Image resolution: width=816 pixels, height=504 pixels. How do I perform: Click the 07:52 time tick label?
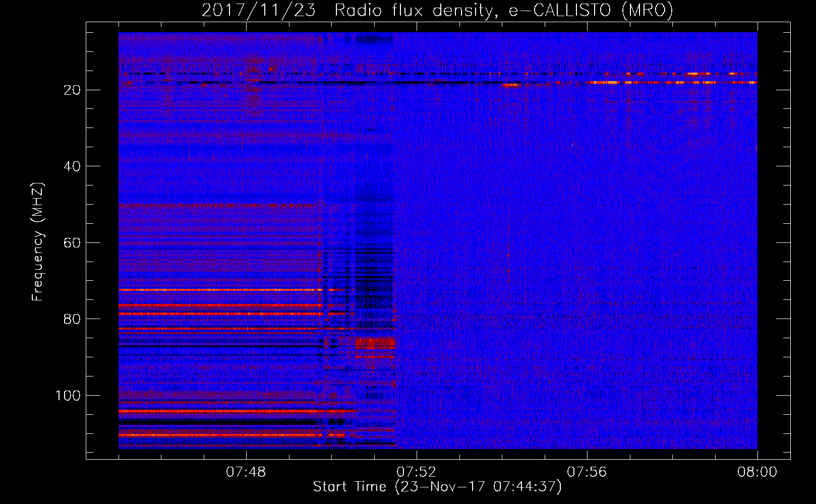(417, 472)
